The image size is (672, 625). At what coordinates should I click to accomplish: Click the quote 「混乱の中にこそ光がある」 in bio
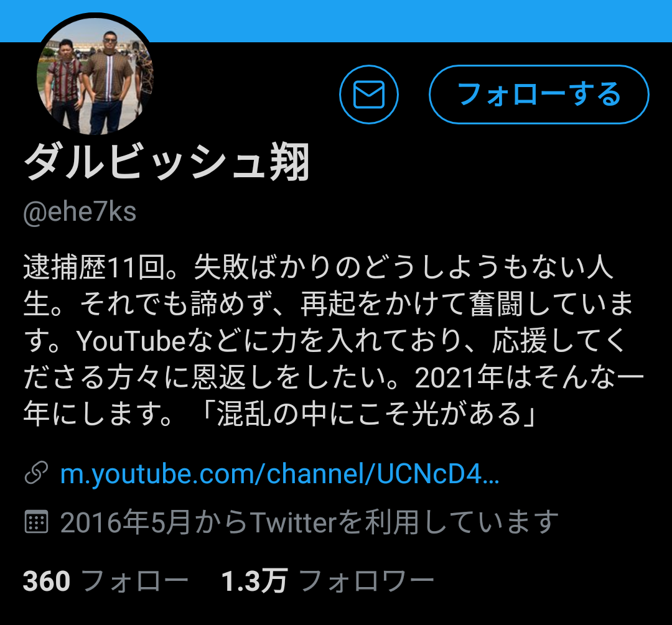tap(369, 414)
